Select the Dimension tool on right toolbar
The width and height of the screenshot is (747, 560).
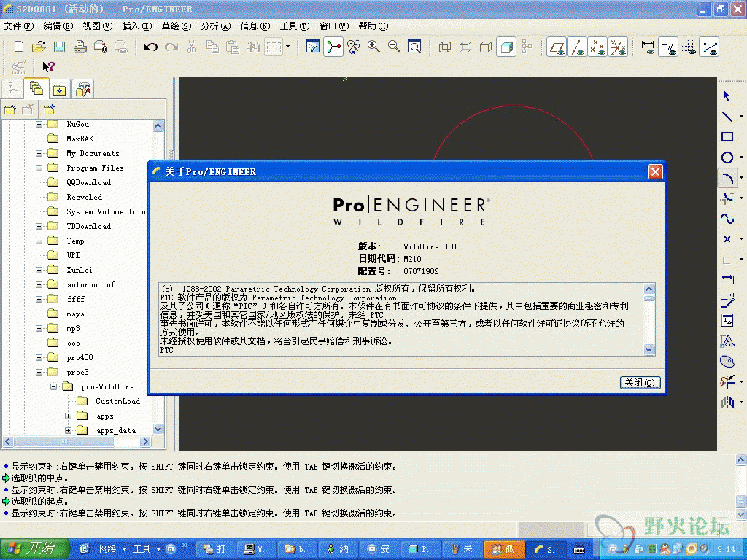click(x=727, y=279)
